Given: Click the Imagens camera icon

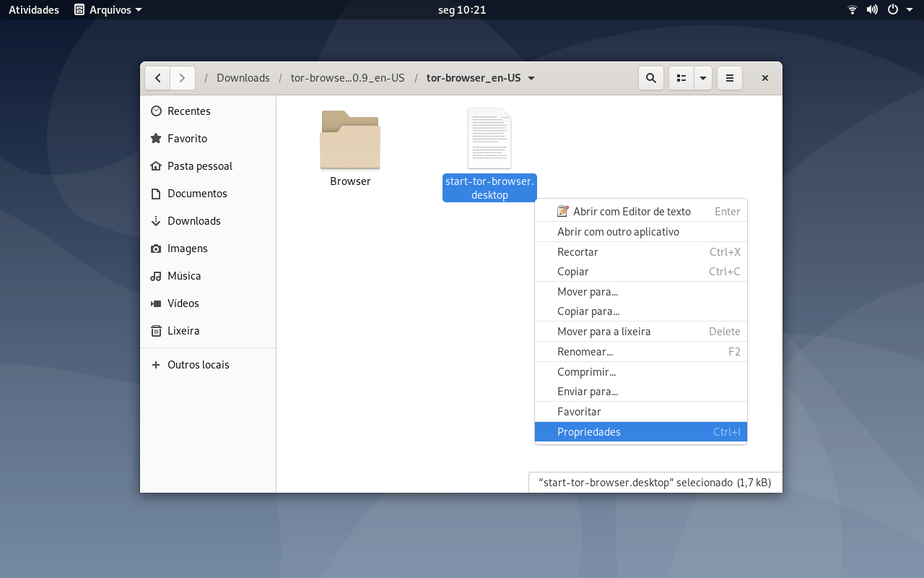Looking at the screenshot, I should 156,249.
